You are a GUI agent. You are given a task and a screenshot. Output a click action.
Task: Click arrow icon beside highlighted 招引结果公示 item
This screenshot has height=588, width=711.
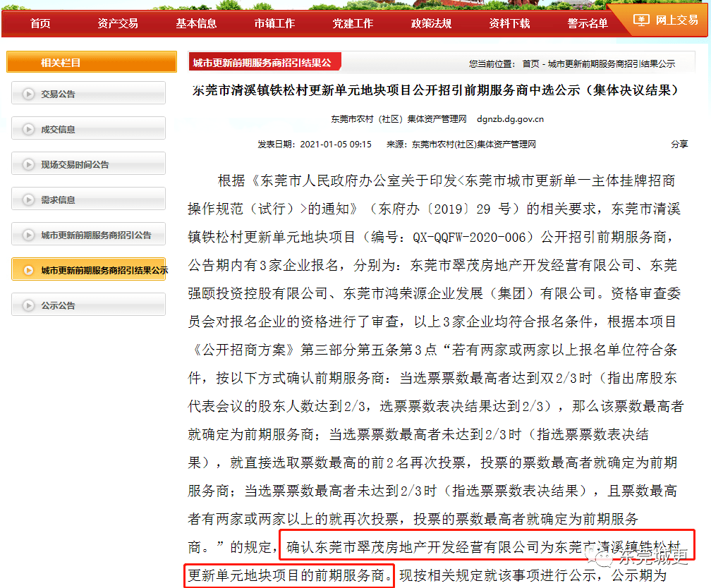coord(28,270)
